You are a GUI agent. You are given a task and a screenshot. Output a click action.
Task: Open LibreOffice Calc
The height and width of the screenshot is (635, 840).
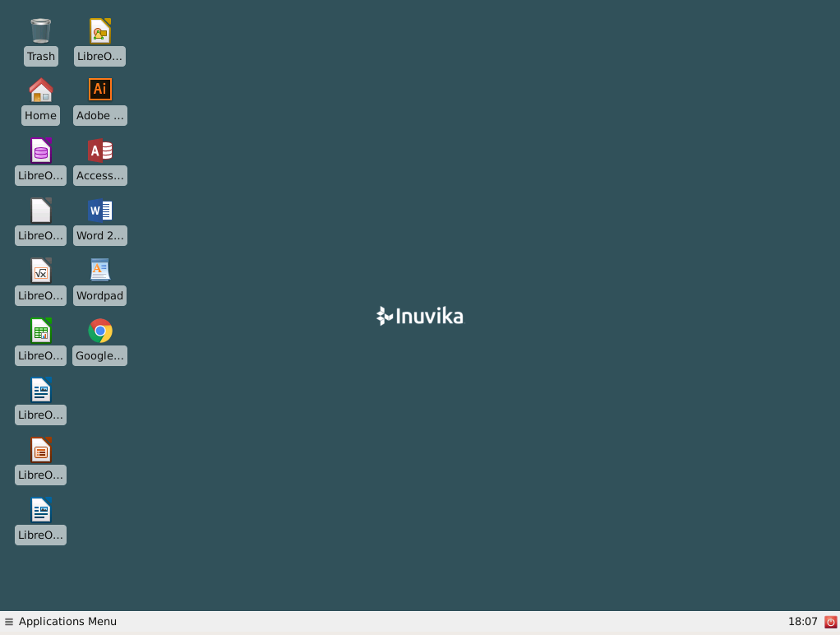[x=40, y=330]
